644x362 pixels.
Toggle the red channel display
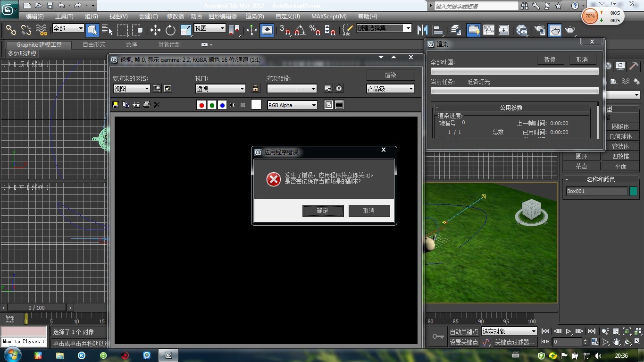[202, 105]
